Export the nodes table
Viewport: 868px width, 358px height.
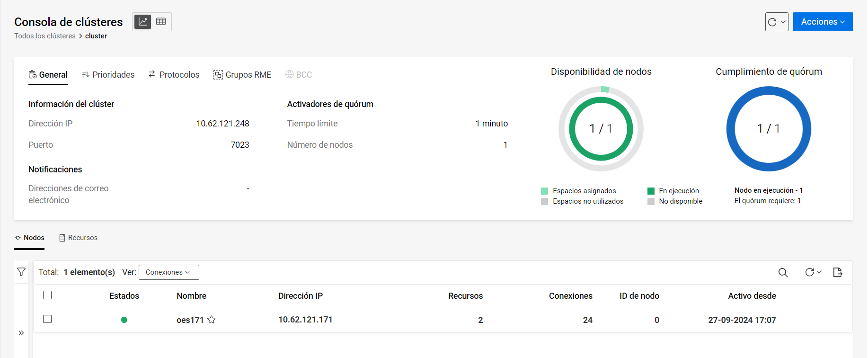pyautogui.click(x=838, y=272)
